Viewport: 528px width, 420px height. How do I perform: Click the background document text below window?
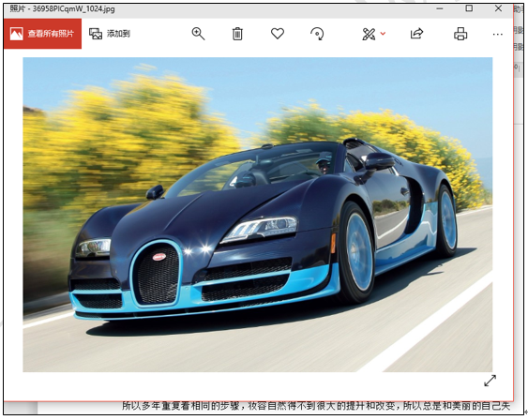coord(316,406)
